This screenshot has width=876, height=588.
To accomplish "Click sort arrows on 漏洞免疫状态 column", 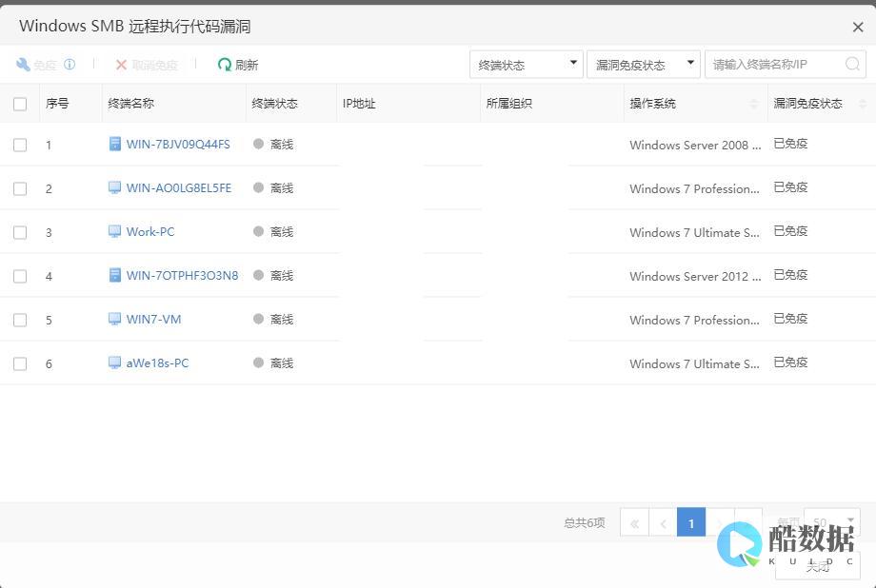I will click(x=862, y=104).
